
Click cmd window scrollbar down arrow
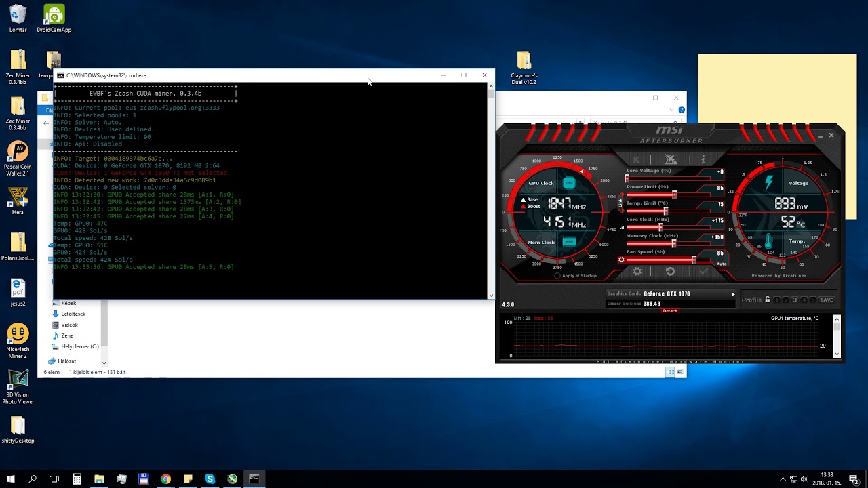tap(491, 295)
